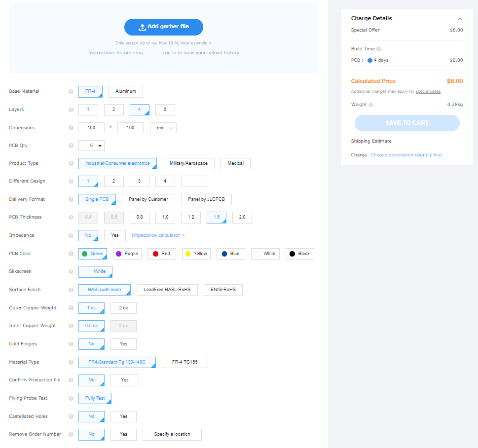This screenshot has width=478, height=448.
Task: Click the Delivery Format help icon
Action: 71,199
